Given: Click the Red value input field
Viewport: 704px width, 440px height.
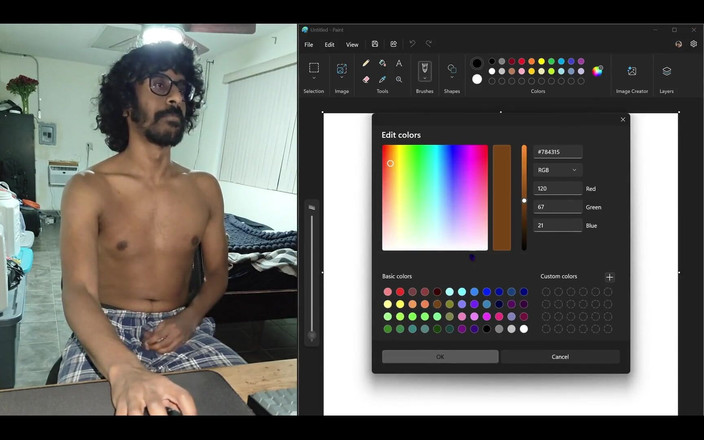Looking at the screenshot, I should click(x=557, y=188).
